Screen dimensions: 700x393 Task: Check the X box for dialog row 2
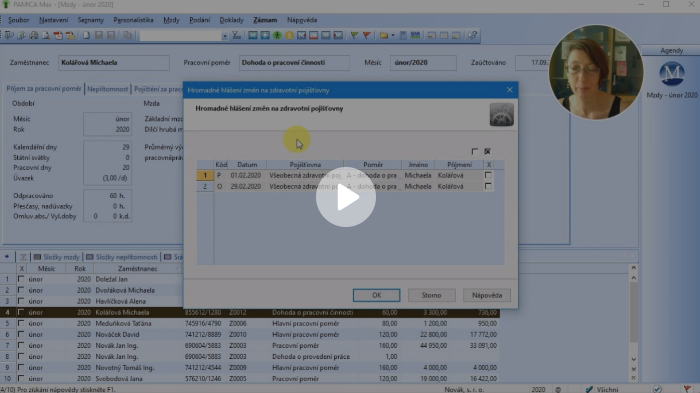(x=488, y=186)
